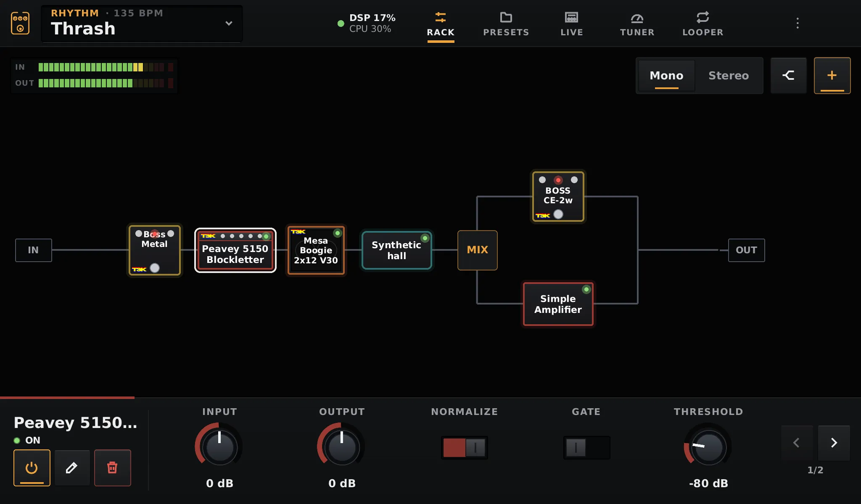Screen dimensions: 861x504
Task: Delete plugin with red trash icon
Action: click(x=112, y=468)
